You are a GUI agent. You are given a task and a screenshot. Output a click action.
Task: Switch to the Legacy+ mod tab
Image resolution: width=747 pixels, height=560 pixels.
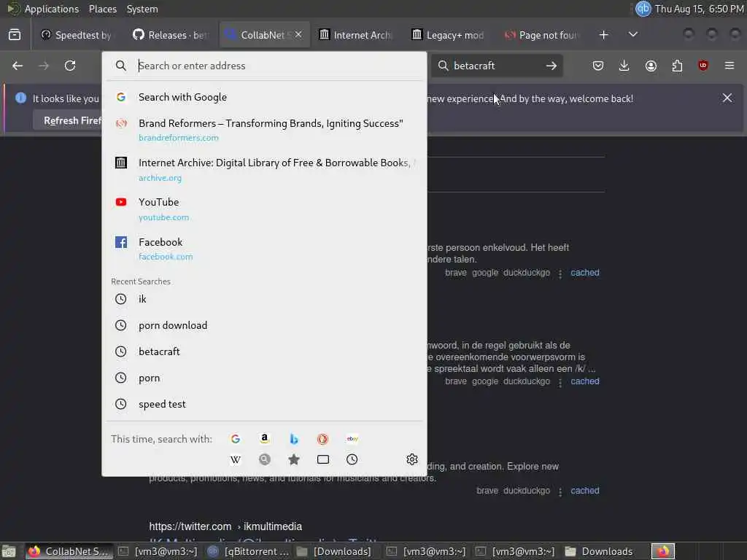pyautogui.click(x=449, y=35)
